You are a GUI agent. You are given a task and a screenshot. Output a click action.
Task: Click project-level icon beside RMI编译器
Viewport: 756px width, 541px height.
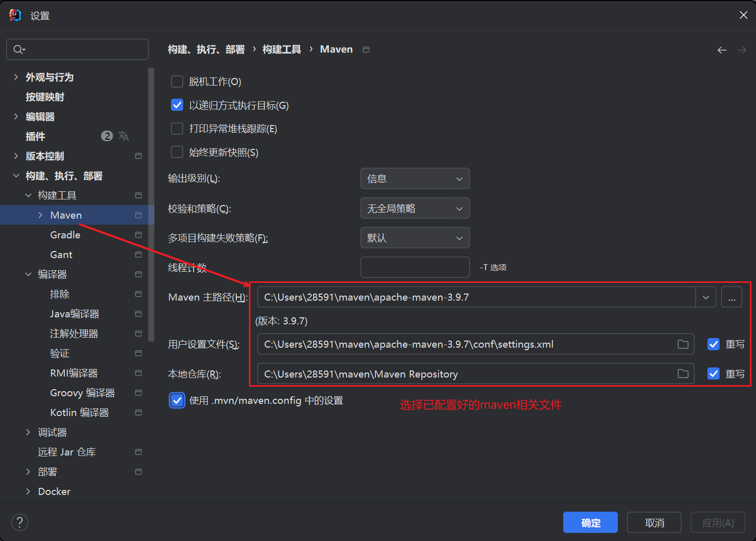click(x=138, y=373)
